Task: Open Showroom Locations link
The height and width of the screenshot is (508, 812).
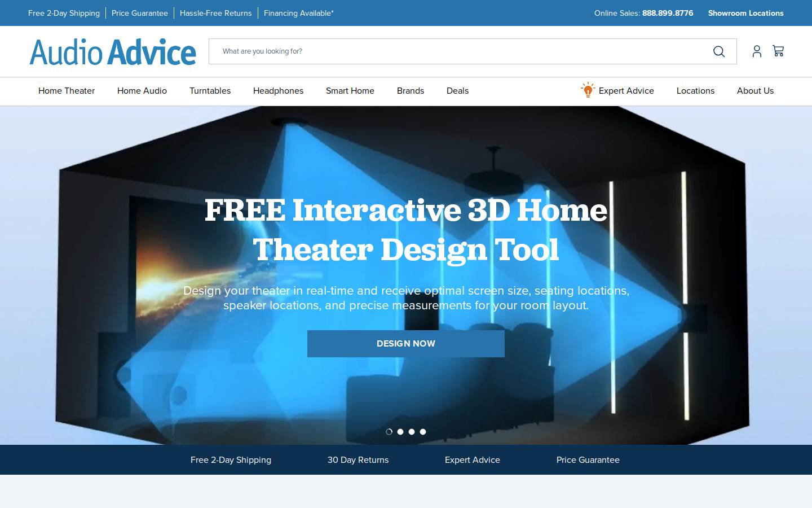Action: click(x=746, y=13)
